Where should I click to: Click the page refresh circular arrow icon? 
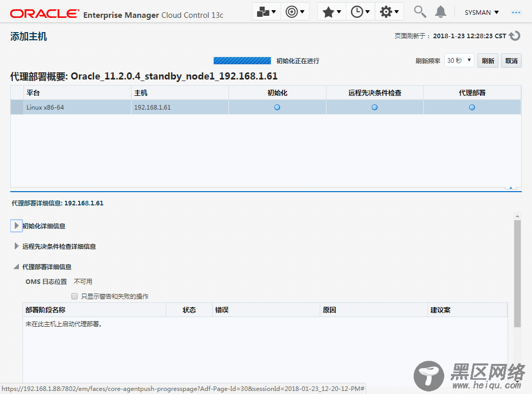click(515, 36)
